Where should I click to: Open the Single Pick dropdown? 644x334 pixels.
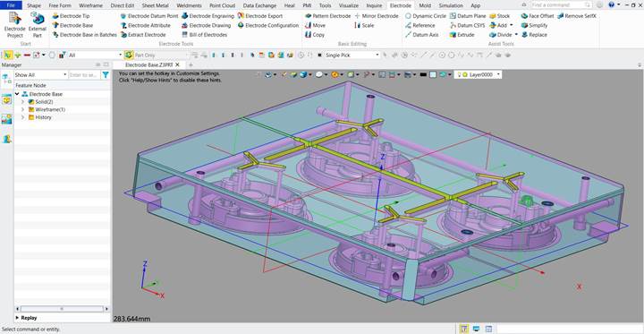(352, 55)
